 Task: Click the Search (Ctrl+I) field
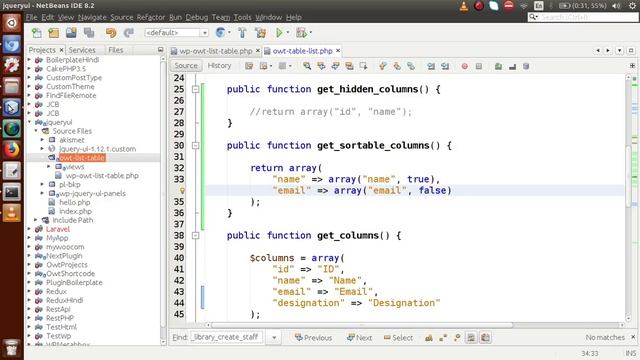[x=582, y=17]
